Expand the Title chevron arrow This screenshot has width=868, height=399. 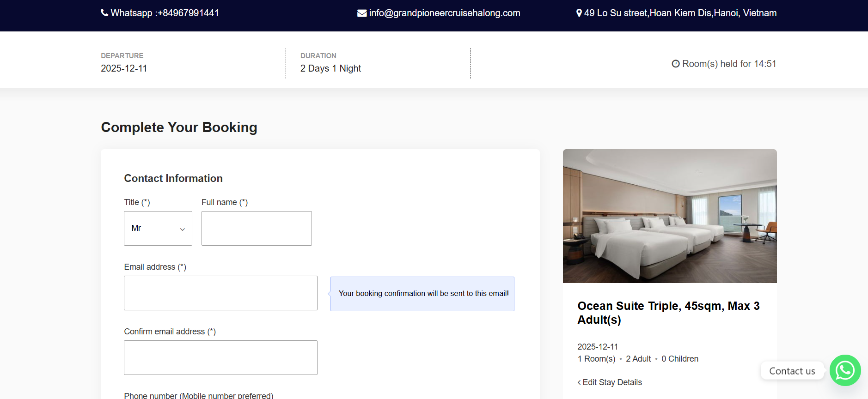(x=183, y=229)
